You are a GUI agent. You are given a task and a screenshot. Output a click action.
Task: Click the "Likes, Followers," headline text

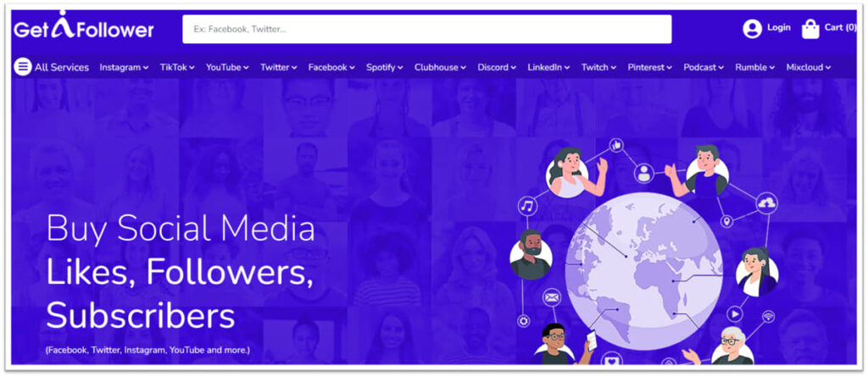180,272
